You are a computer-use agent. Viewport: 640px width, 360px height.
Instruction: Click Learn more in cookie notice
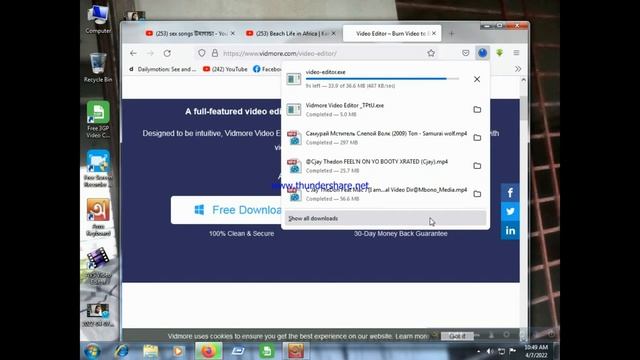click(x=411, y=336)
